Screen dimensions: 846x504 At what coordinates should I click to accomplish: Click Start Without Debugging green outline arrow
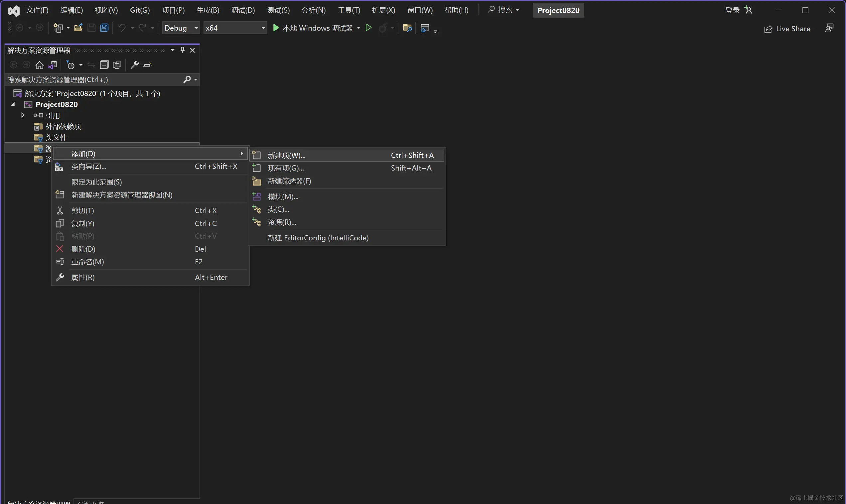[368, 28]
